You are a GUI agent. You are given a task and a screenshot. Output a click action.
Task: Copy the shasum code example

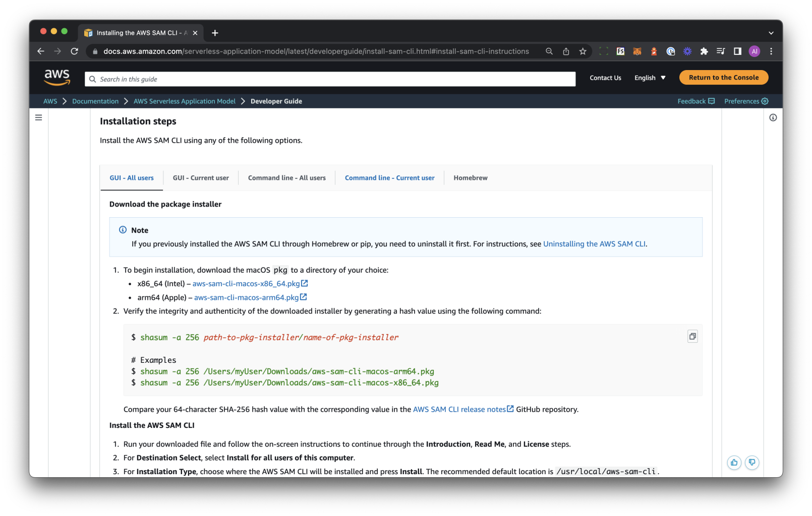pos(692,336)
